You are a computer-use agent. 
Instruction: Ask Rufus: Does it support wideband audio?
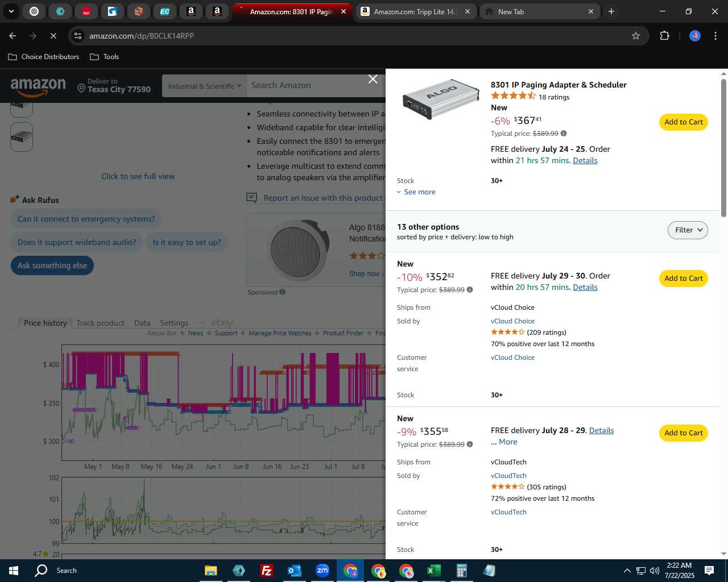coord(77,243)
